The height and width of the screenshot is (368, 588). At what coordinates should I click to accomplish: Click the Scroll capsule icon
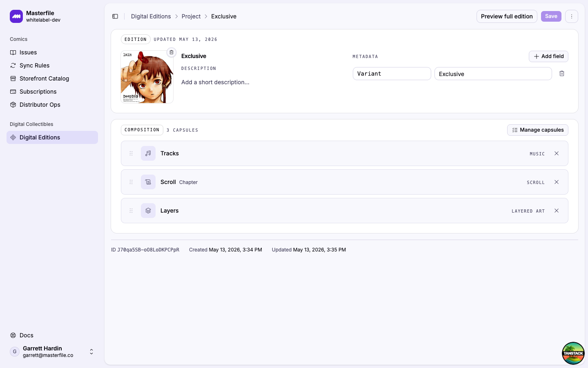[x=148, y=182]
